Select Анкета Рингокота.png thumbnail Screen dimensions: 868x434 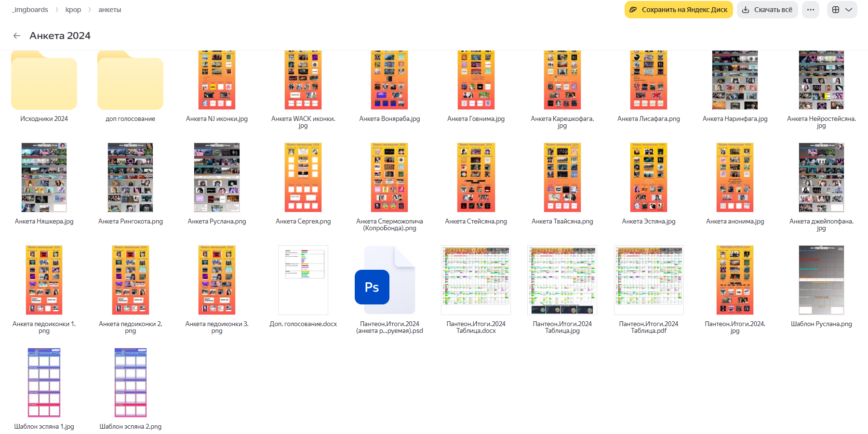click(x=130, y=177)
